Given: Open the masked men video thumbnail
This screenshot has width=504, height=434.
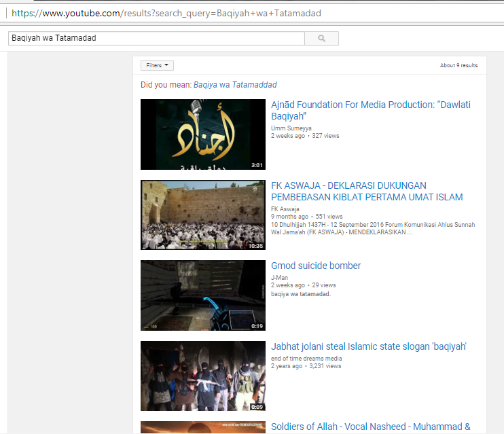Looking at the screenshot, I should [203, 376].
